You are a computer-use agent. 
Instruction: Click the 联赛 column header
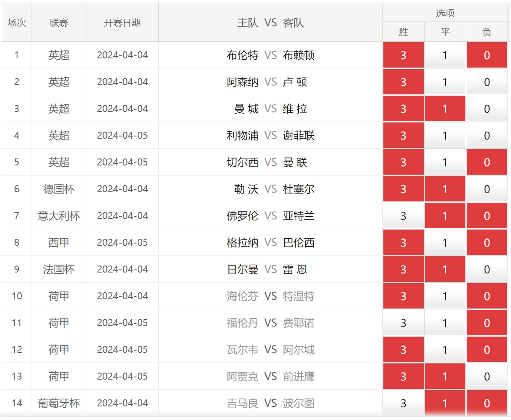point(59,22)
